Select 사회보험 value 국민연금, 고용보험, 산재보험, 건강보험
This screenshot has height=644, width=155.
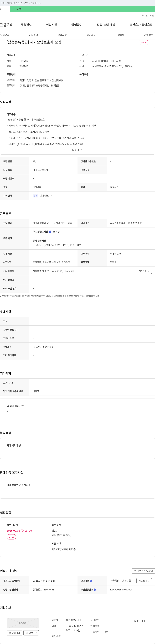tap(51, 262)
